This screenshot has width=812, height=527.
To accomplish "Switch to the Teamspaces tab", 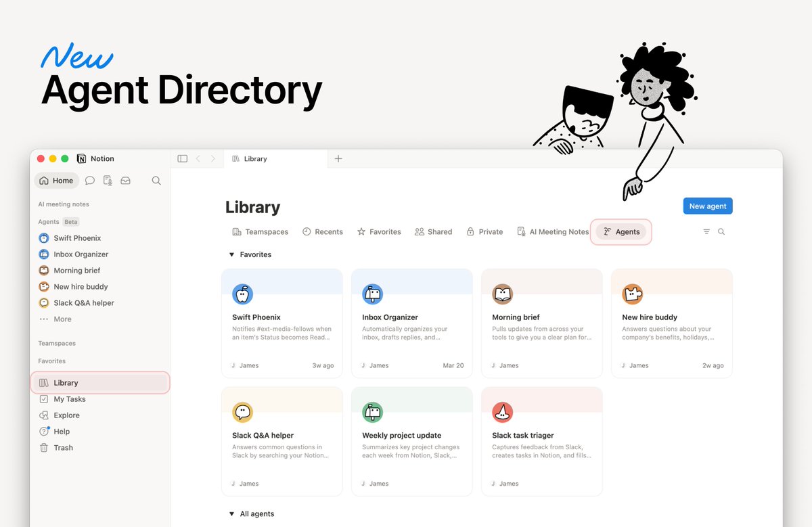I will [260, 232].
